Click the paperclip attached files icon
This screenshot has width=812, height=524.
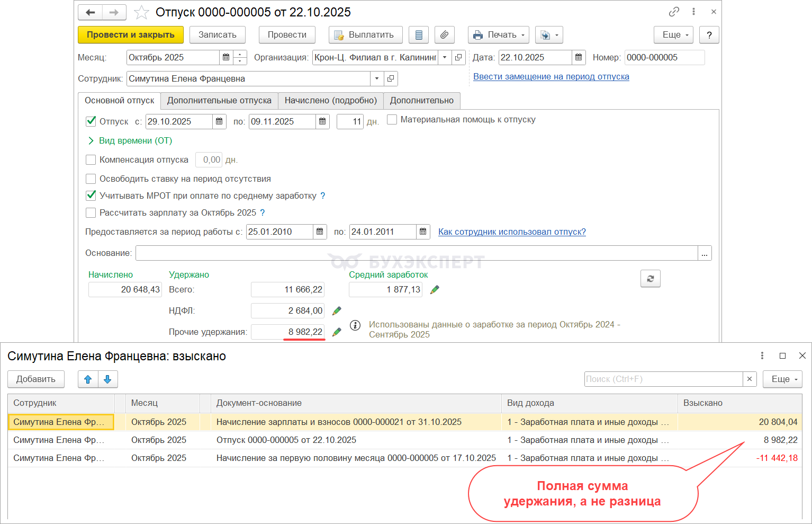(x=444, y=35)
